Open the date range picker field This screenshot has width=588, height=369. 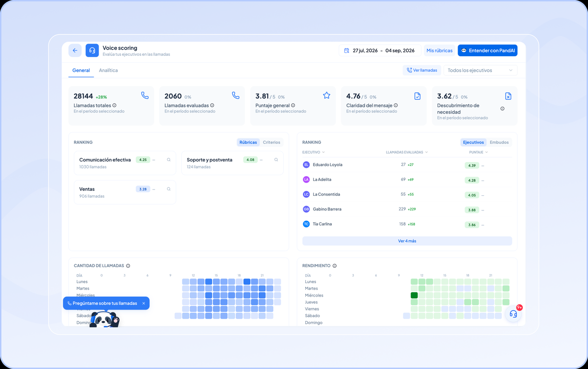click(x=380, y=50)
